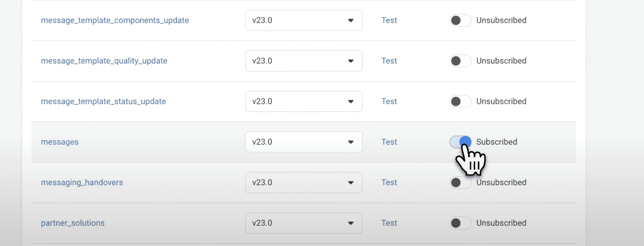Click Test for message_template_components_update

(389, 20)
